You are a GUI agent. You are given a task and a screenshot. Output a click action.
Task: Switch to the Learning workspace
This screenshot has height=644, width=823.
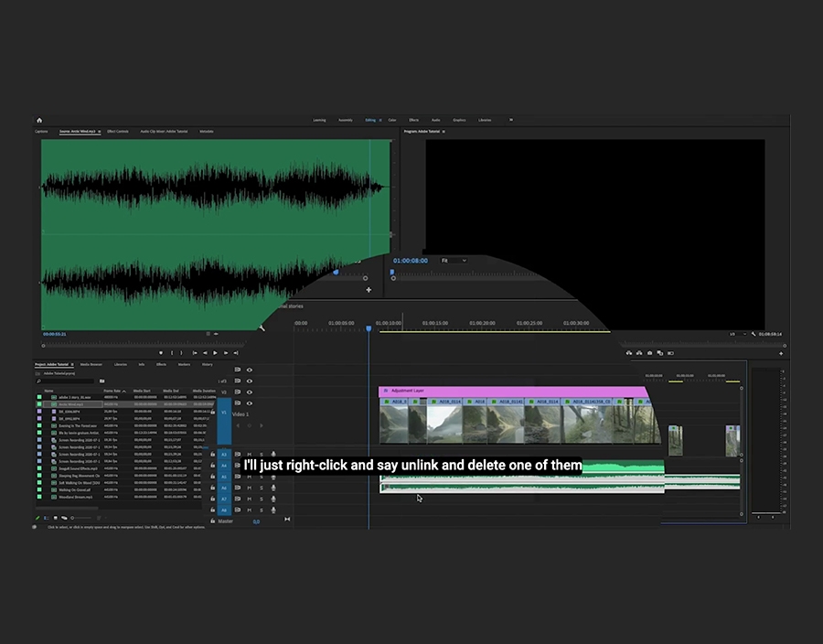pos(319,120)
